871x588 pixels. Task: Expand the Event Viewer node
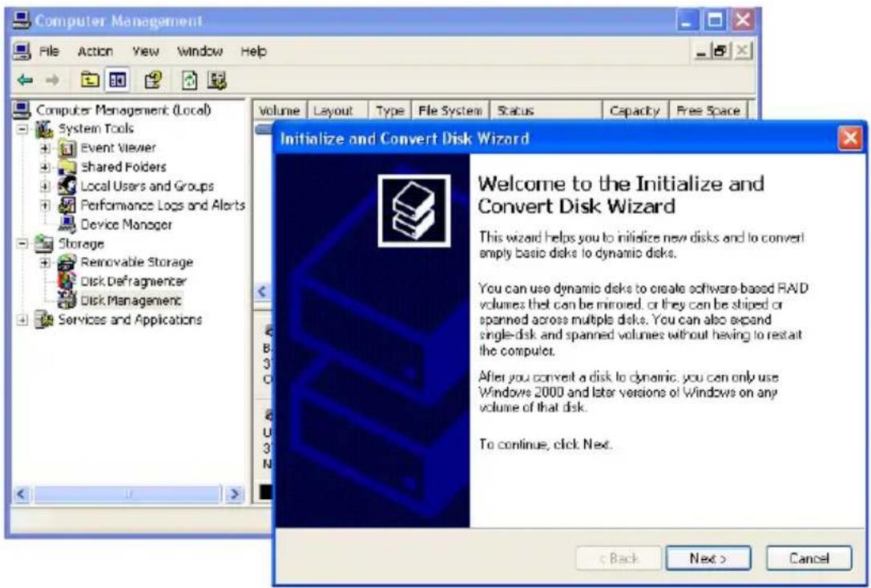45,148
